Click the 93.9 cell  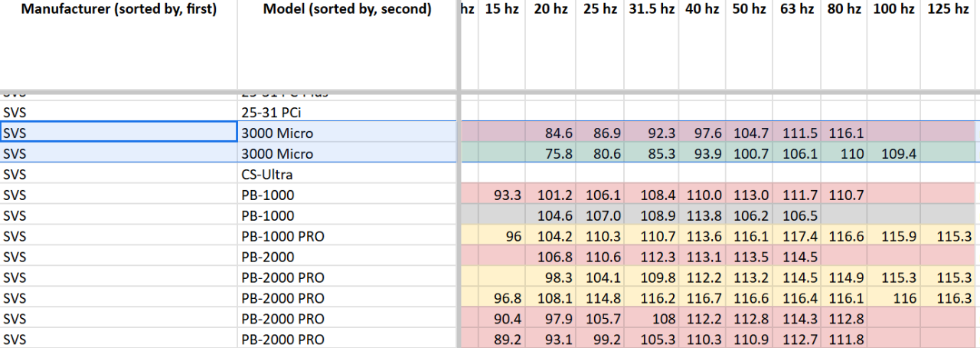(x=702, y=153)
